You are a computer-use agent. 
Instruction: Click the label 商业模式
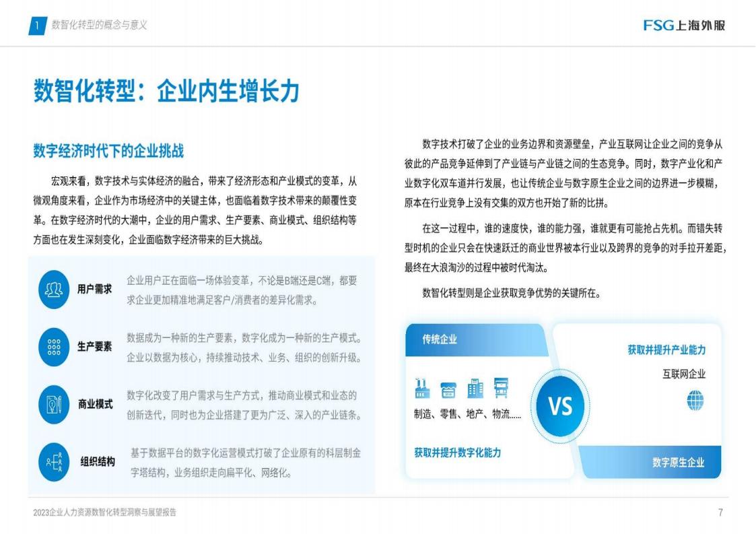pyautogui.click(x=96, y=404)
